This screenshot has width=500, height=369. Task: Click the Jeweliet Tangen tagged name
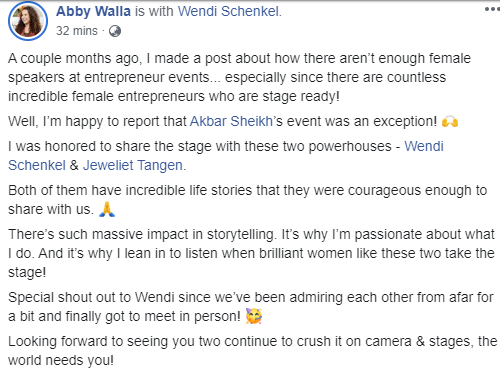[x=133, y=165]
